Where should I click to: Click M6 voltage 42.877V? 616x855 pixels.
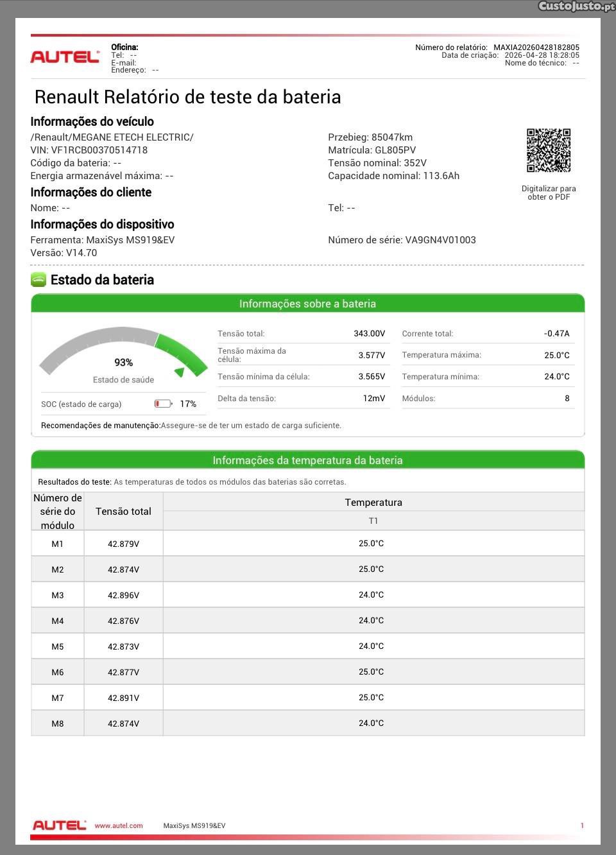click(x=123, y=672)
